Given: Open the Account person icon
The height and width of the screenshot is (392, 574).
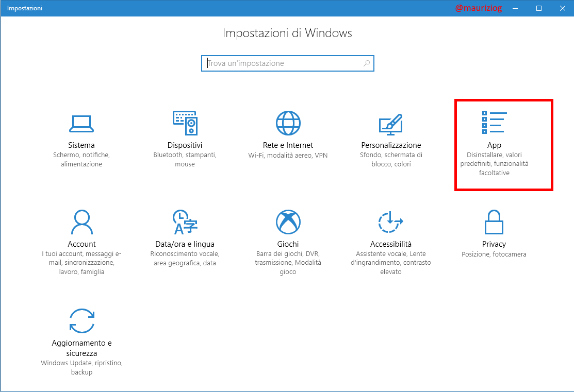Looking at the screenshot, I should (81, 222).
